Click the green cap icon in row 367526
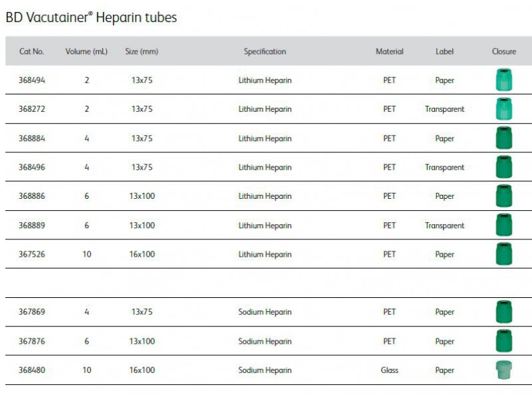Viewport: 532px width, 399px height. pyautogui.click(x=504, y=254)
